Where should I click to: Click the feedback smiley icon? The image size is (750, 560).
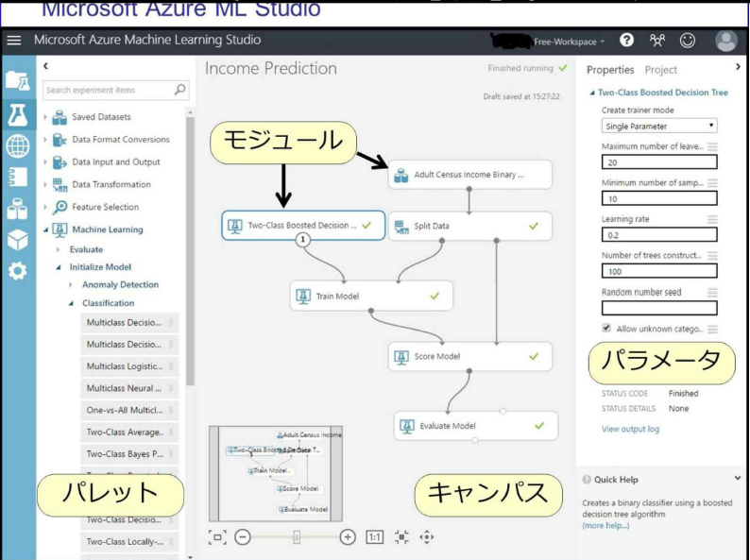(688, 41)
